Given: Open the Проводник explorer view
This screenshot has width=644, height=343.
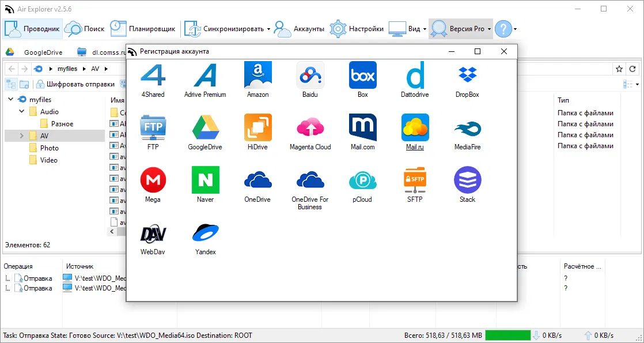Looking at the screenshot, I should [32, 29].
